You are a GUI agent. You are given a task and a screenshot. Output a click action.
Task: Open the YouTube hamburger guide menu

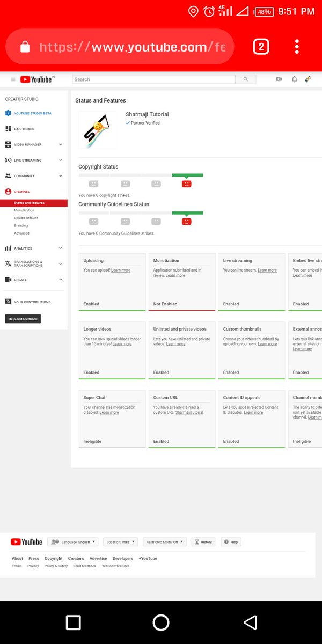point(13,79)
